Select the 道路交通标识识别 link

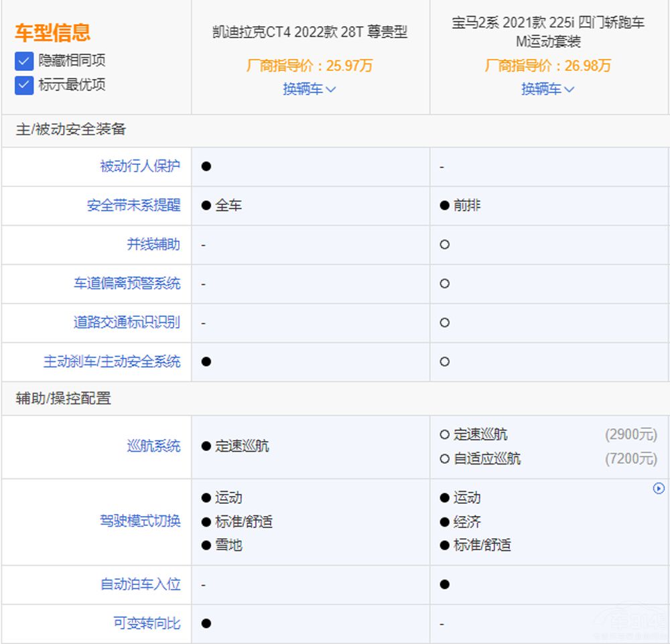[127, 322]
